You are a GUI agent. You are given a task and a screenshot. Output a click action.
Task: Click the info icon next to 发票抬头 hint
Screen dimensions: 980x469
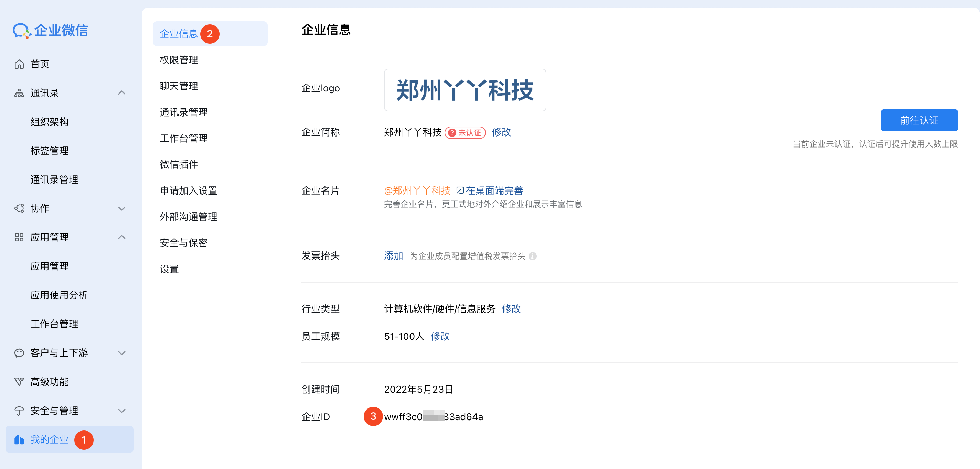(533, 256)
